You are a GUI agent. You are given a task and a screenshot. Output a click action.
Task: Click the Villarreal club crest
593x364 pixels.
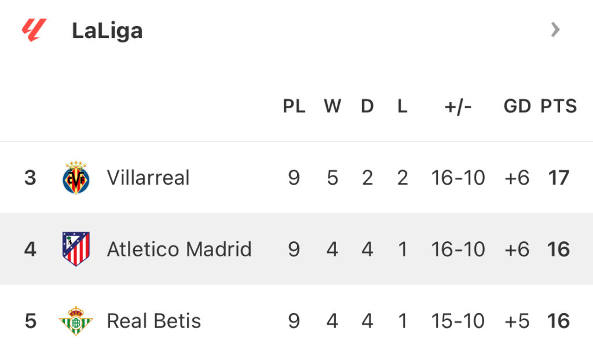(76, 178)
